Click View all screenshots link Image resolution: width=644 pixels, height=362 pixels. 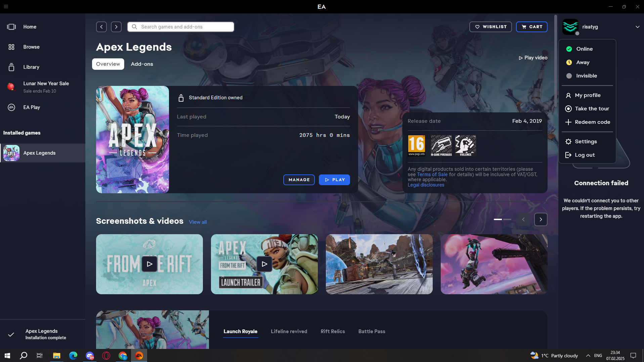198,222
